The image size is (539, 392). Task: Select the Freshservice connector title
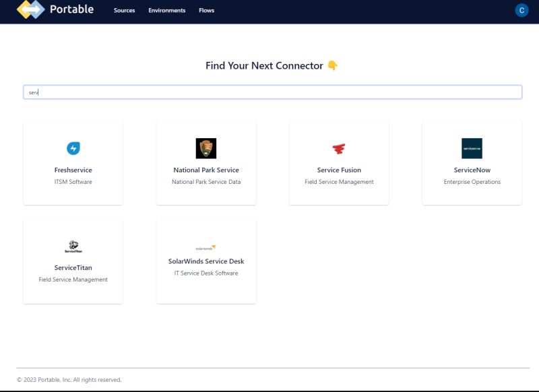coord(73,170)
